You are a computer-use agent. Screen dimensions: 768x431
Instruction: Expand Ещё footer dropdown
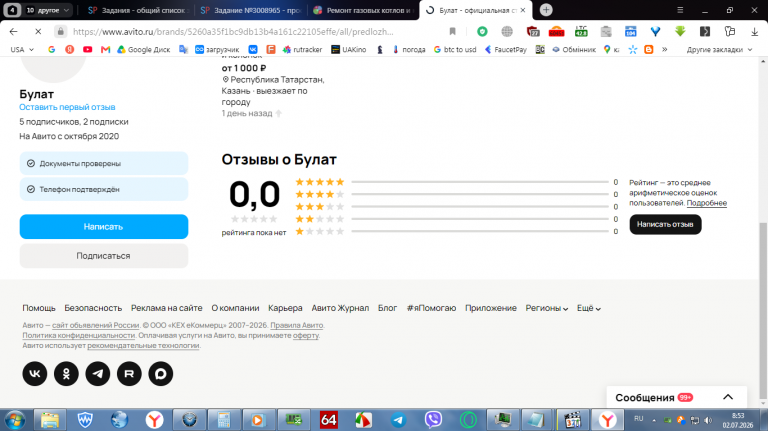[589, 308]
